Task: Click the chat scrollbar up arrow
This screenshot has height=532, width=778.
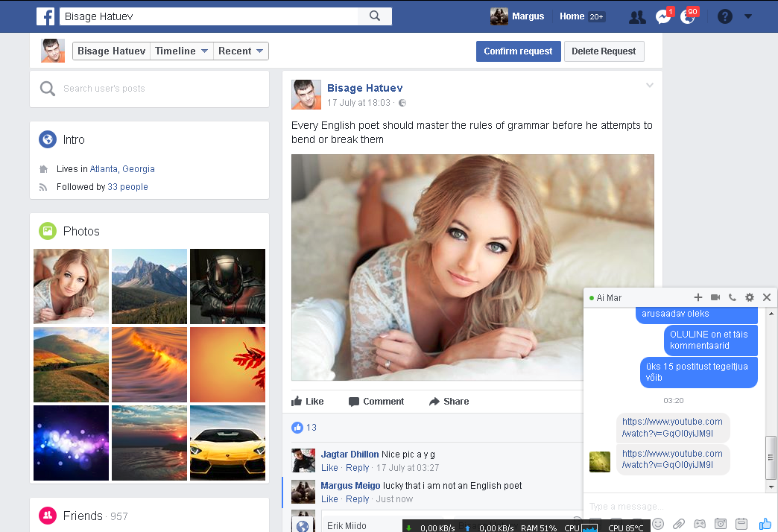Action: click(771, 314)
